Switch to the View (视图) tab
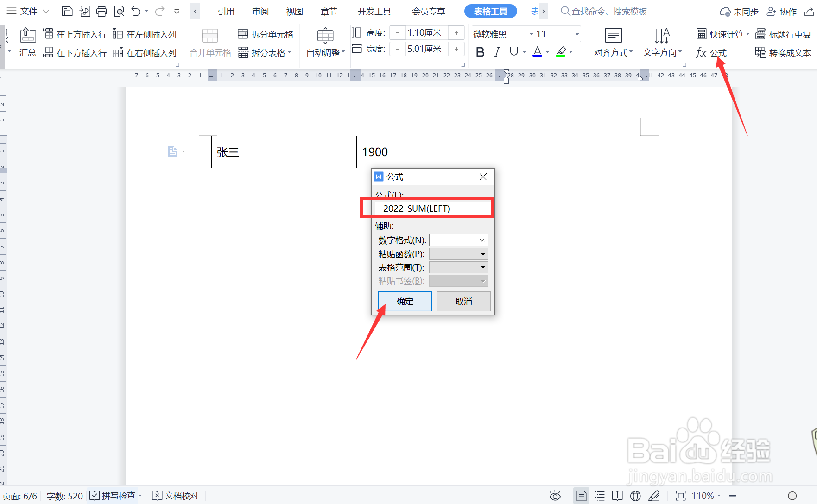Screen dimensions: 817x504 click(294, 11)
